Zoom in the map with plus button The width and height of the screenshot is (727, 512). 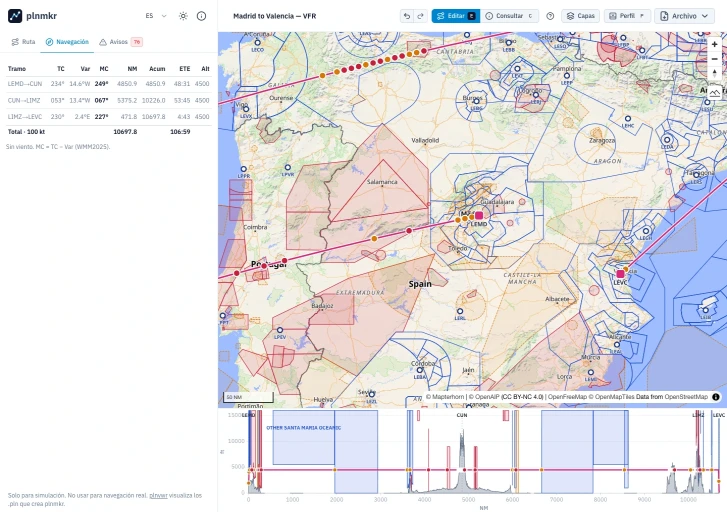point(714,45)
